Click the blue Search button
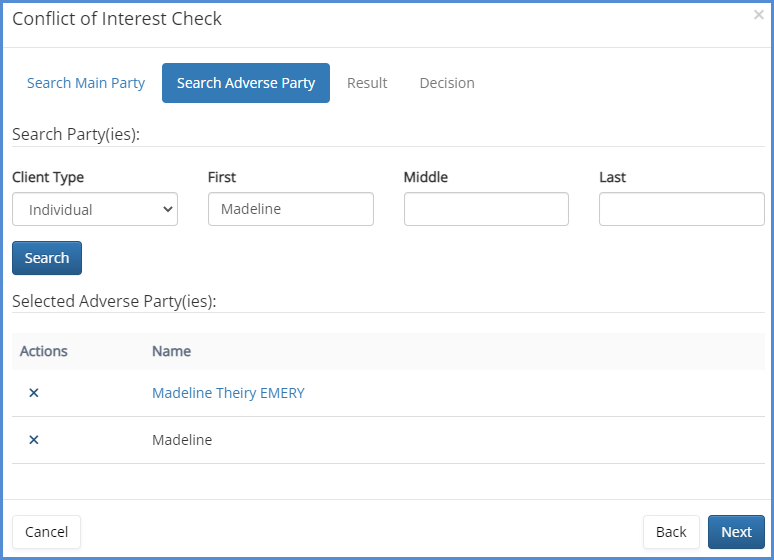774x560 pixels. pos(47,258)
